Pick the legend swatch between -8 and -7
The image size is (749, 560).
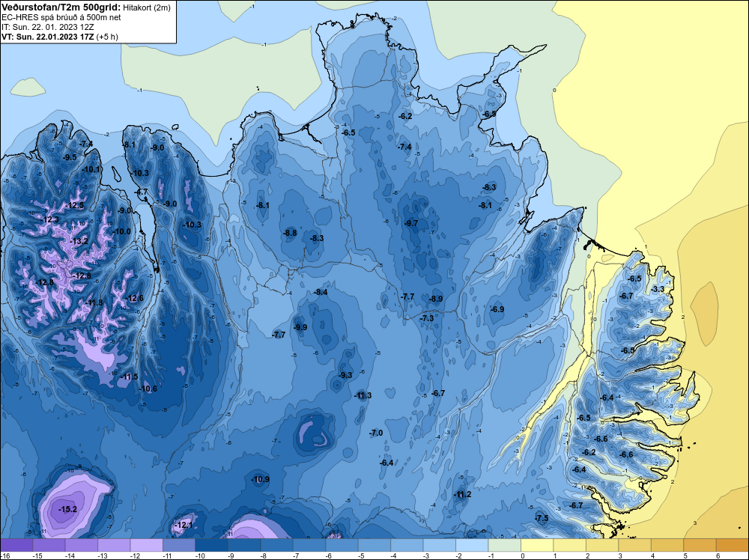(x=276, y=545)
